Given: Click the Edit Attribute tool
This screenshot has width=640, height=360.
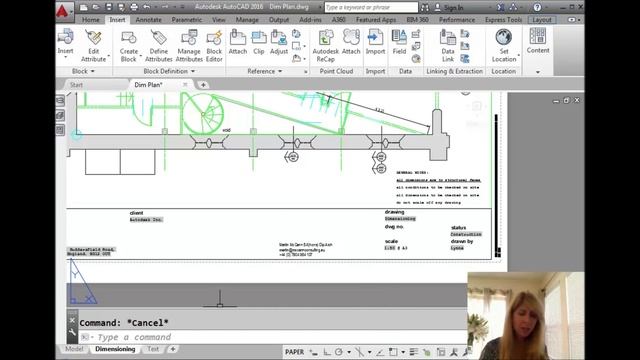Looking at the screenshot, I should (93, 46).
